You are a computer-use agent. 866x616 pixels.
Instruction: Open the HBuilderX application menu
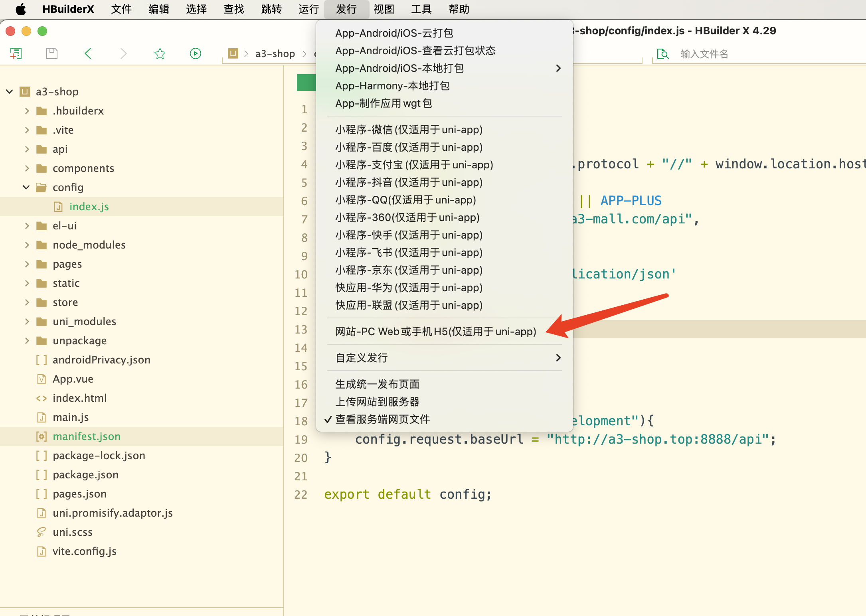click(68, 9)
